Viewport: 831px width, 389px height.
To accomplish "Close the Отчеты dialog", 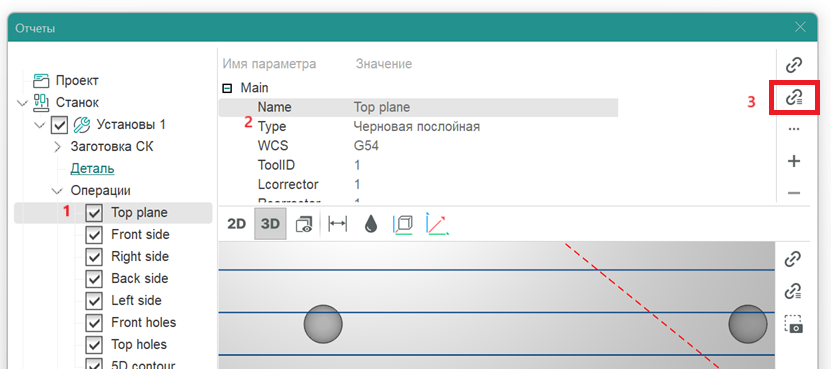I will pyautogui.click(x=800, y=28).
